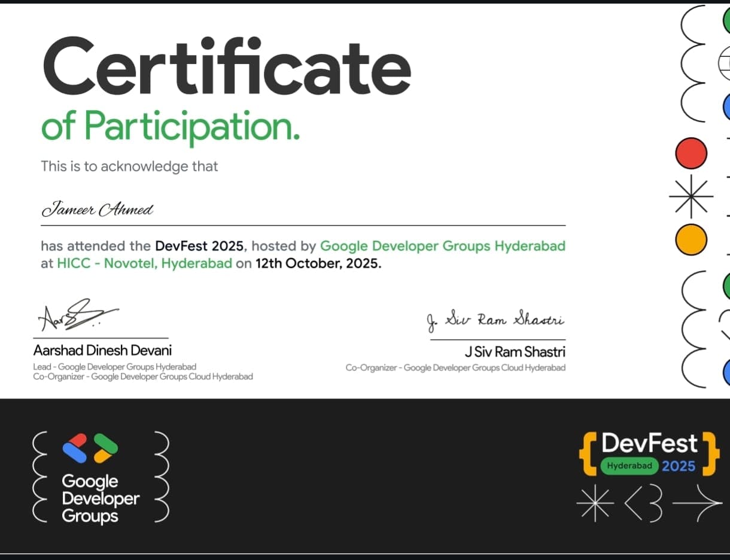
Task: Click Aarshad's handwritten signature
Action: (78, 315)
